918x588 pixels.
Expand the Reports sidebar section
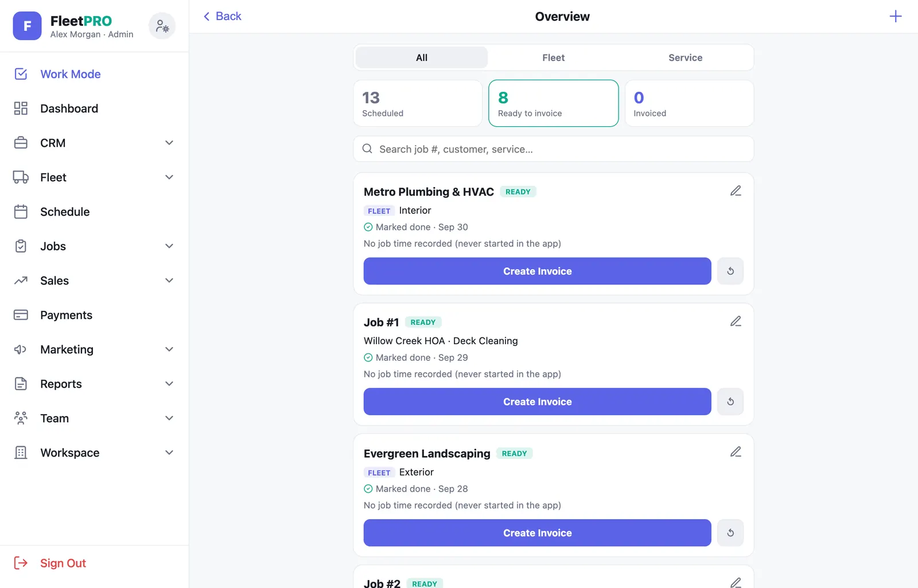(x=169, y=384)
